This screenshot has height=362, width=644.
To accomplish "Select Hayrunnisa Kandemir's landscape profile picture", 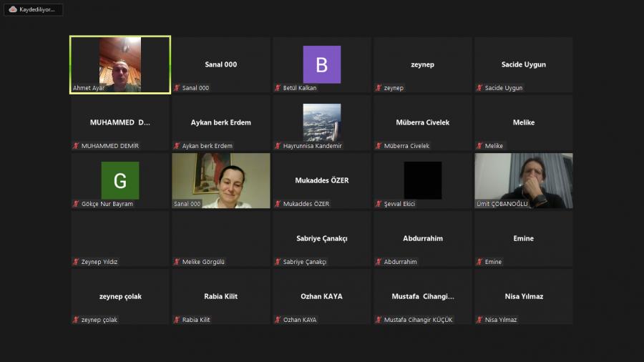I will click(x=321, y=122).
